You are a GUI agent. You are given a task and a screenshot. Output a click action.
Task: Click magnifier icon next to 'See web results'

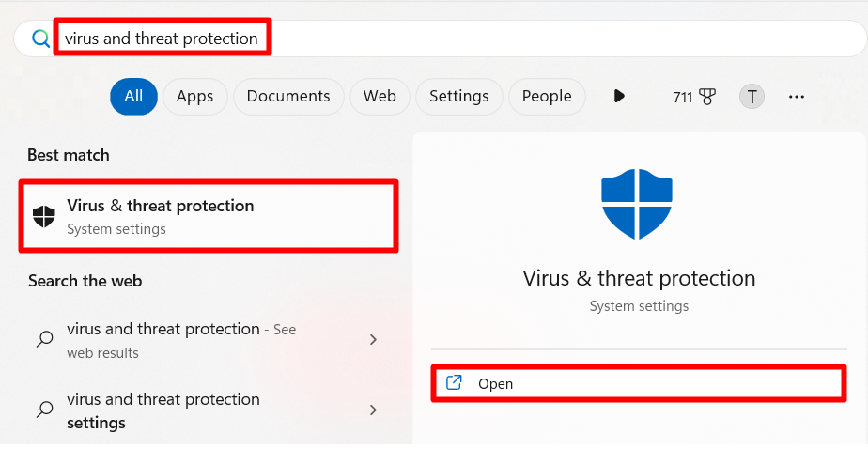click(x=45, y=339)
